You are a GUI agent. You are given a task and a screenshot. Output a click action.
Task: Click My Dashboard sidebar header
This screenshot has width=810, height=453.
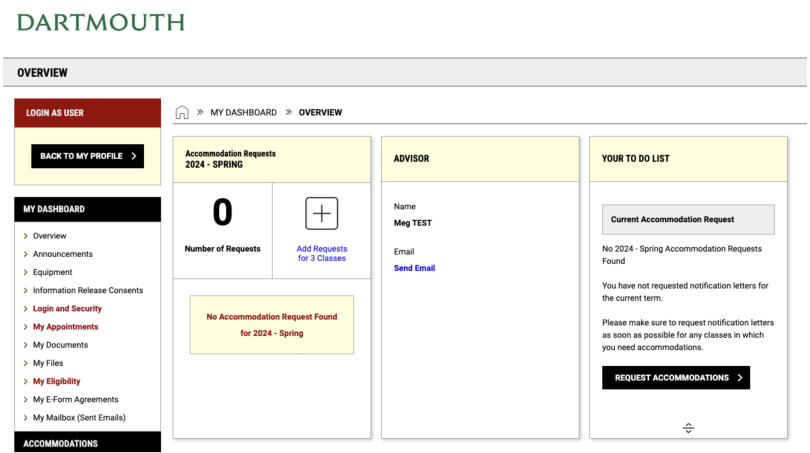click(x=87, y=209)
